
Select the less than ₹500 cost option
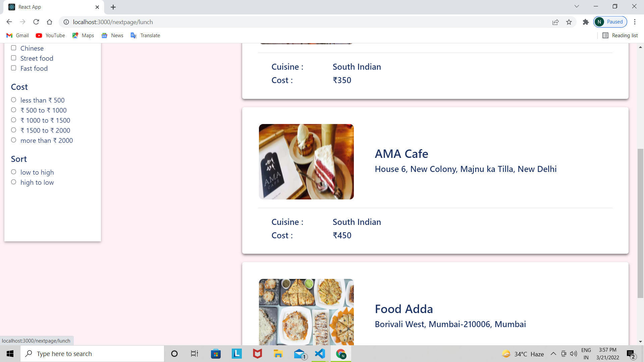pos(14,100)
